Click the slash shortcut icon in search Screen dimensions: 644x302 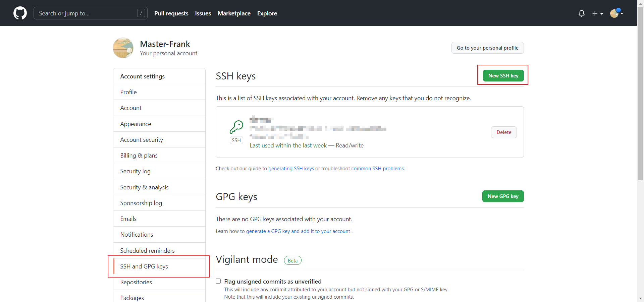coord(141,13)
